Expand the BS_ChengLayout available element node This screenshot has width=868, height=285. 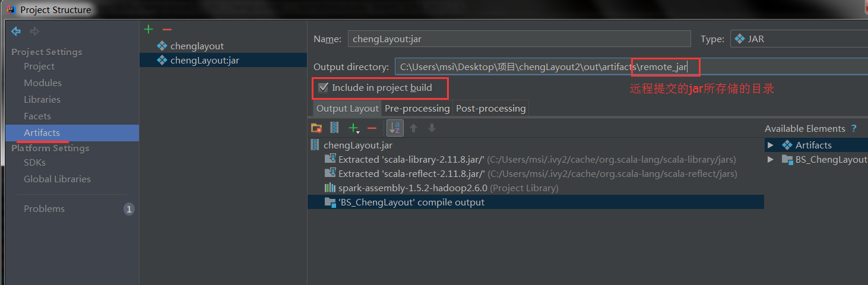[x=770, y=159]
